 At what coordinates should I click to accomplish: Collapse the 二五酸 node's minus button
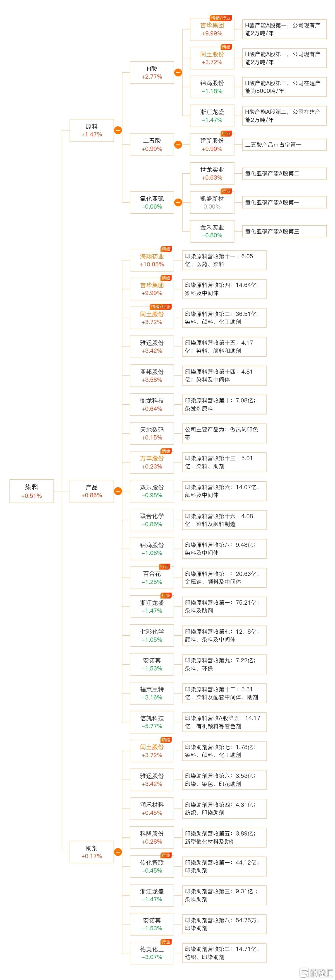pos(178,144)
